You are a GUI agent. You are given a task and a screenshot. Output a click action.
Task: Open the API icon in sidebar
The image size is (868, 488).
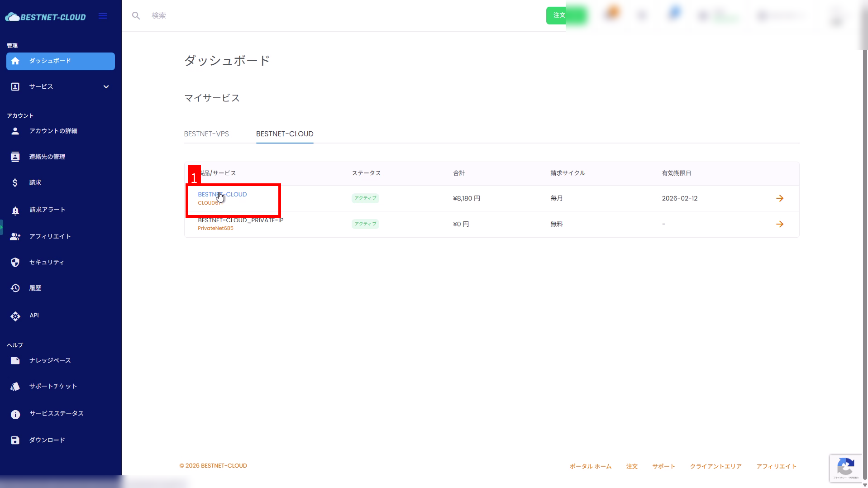point(15,316)
